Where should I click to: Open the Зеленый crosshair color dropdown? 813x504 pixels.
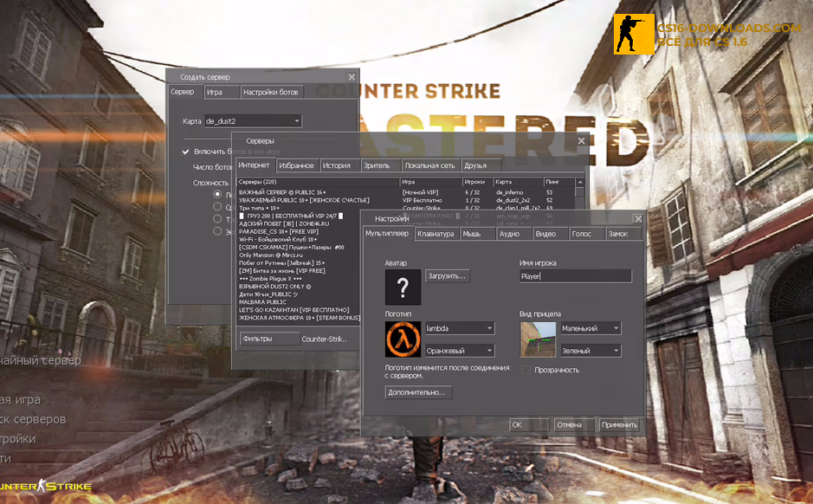click(x=590, y=351)
